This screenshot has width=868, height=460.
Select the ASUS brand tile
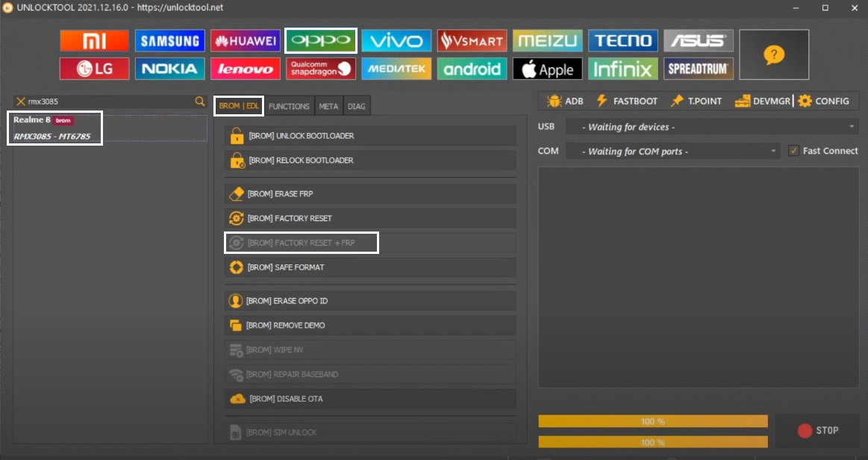699,41
